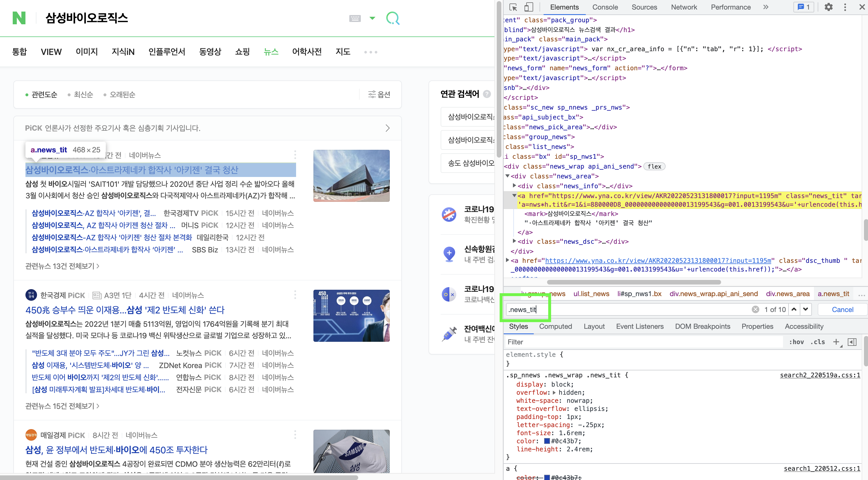The image size is (868, 480).
Task: Open DevTools customize kebab menu
Action: coord(845,7)
